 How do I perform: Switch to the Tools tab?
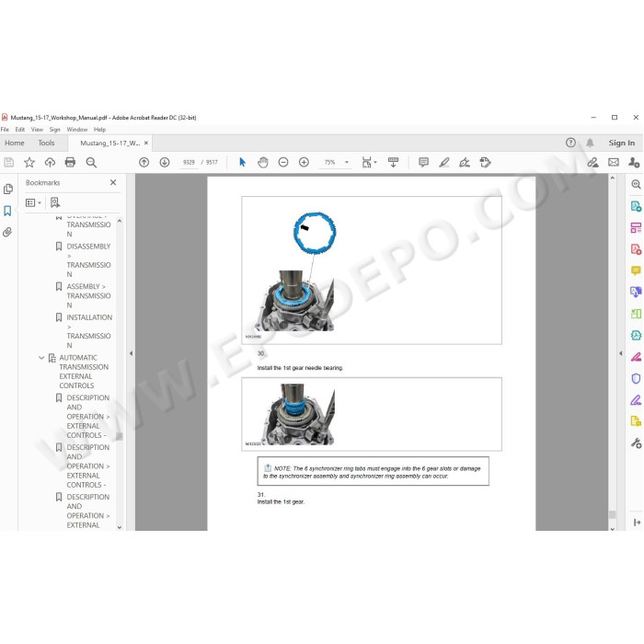click(x=46, y=143)
